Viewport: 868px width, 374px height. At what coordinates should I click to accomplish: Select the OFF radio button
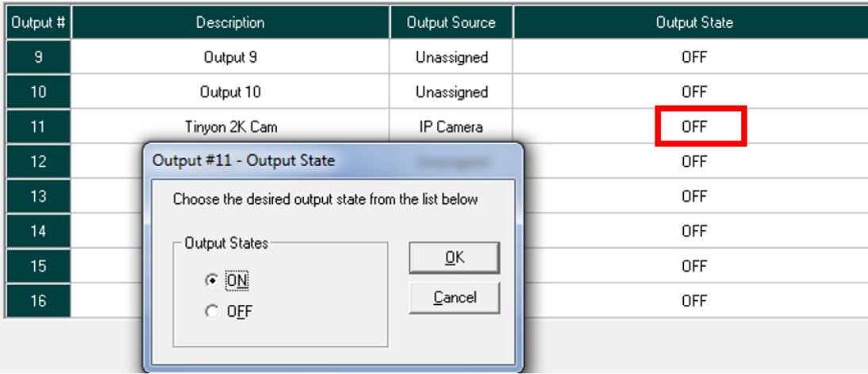click(x=212, y=312)
